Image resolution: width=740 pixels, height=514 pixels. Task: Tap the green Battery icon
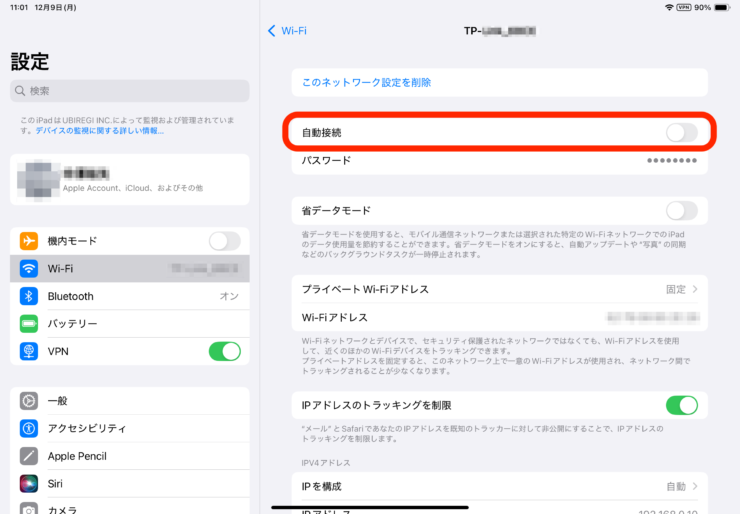click(x=29, y=324)
